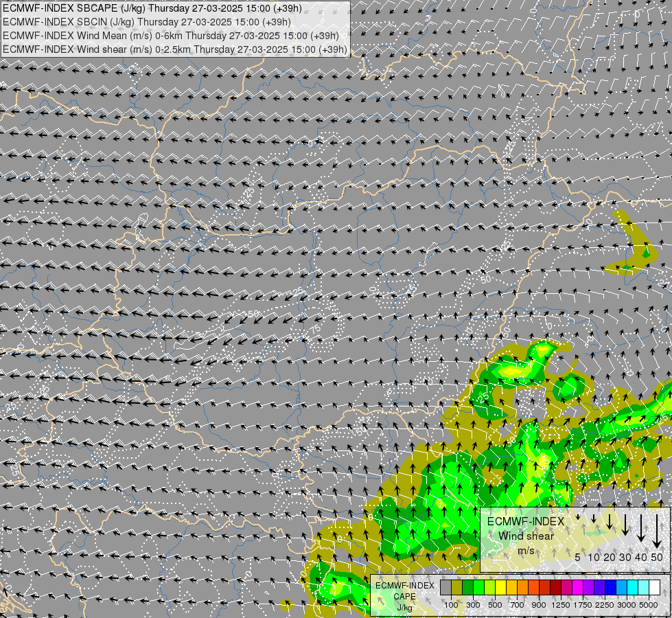Click the 1250 label under CAPE scale
Image resolution: width=672 pixels, height=618 pixels.
point(561,605)
